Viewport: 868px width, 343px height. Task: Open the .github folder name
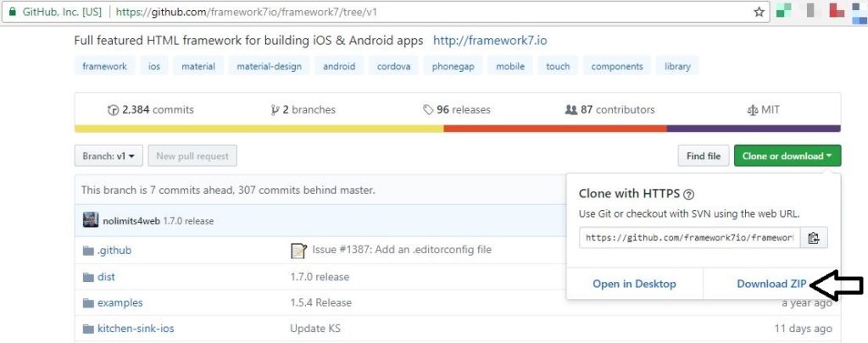114,251
